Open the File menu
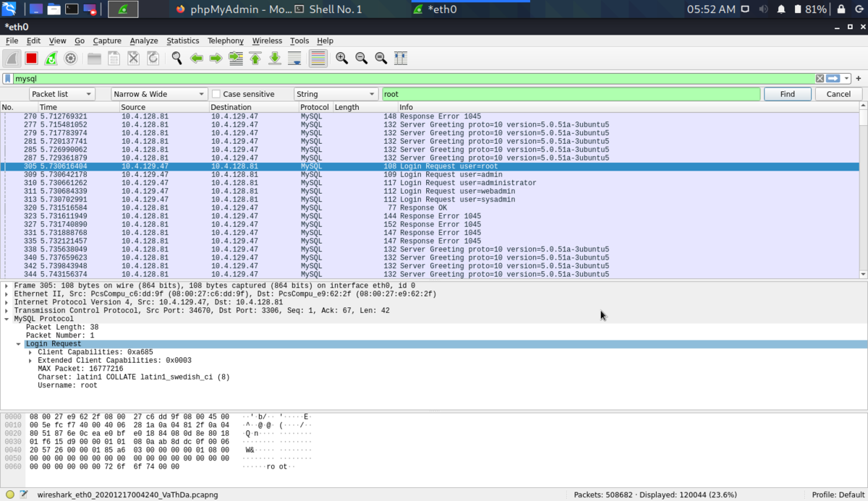Image resolution: width=868 pixels, height=501 pixels. (x=12, y=41)
